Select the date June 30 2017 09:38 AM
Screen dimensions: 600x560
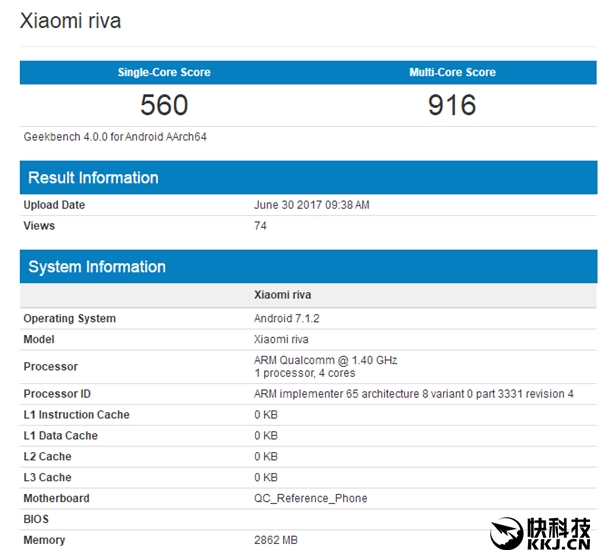point(311,205)
